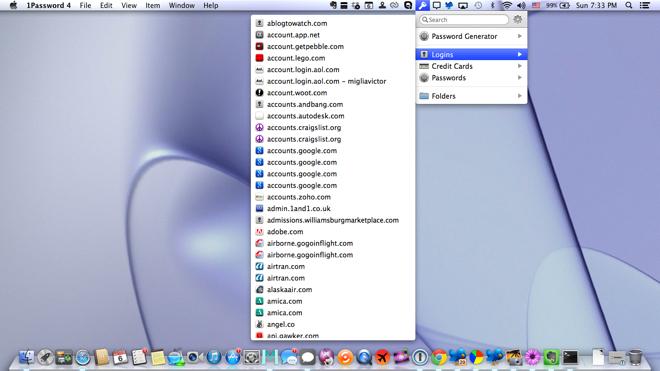The width and height of the screenshot is (660, 371).
Task: Open Launchpad rocket icon in Dock
Action: [45, 358]
